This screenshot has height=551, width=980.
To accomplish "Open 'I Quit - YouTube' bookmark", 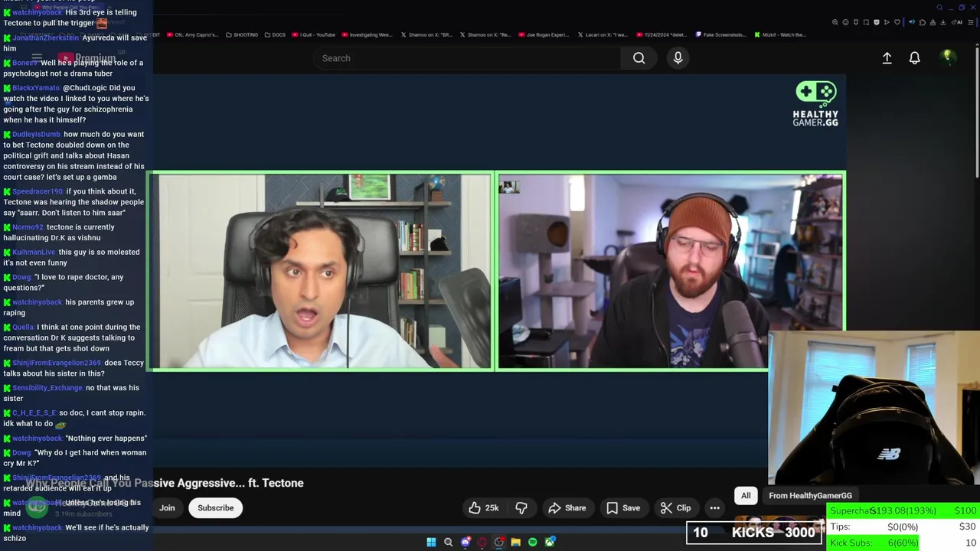I will [x=314, y=34].
